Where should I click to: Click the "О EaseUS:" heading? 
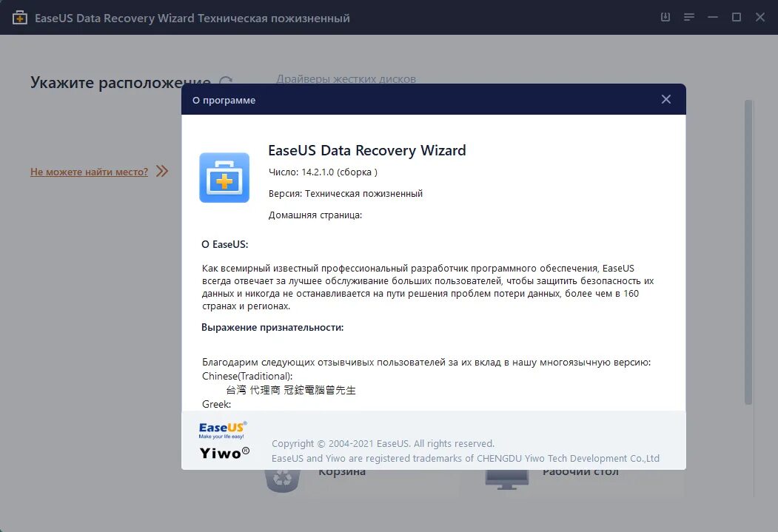pyautogui.click(x=225, y=244)
